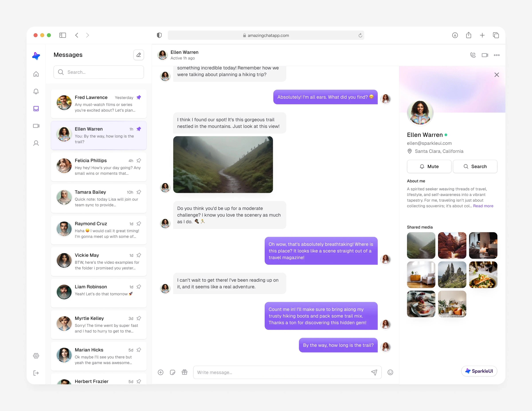Open the Fred Lawrence conversation
This screenshot has width=532, height=411.
click(98, 104)
